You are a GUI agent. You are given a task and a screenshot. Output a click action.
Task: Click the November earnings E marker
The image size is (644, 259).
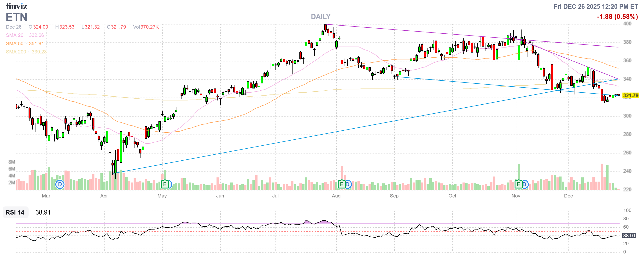click(518, 185)
